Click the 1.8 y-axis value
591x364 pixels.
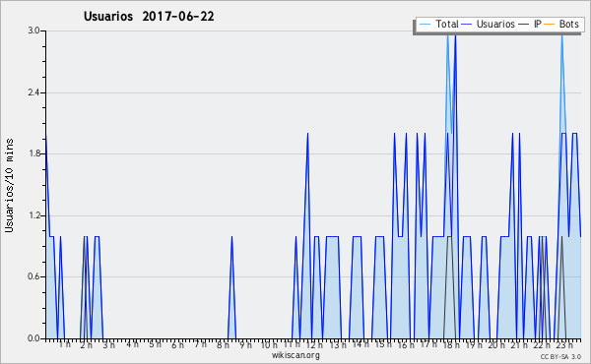[x=33, y=153]
